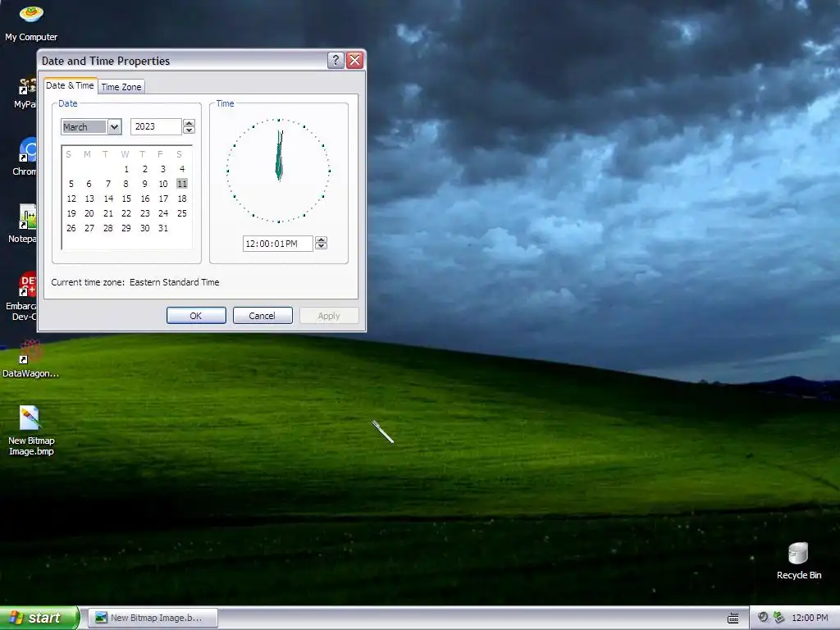Select highlighted day 11 in calendar
840x630 pixels.
182,184
